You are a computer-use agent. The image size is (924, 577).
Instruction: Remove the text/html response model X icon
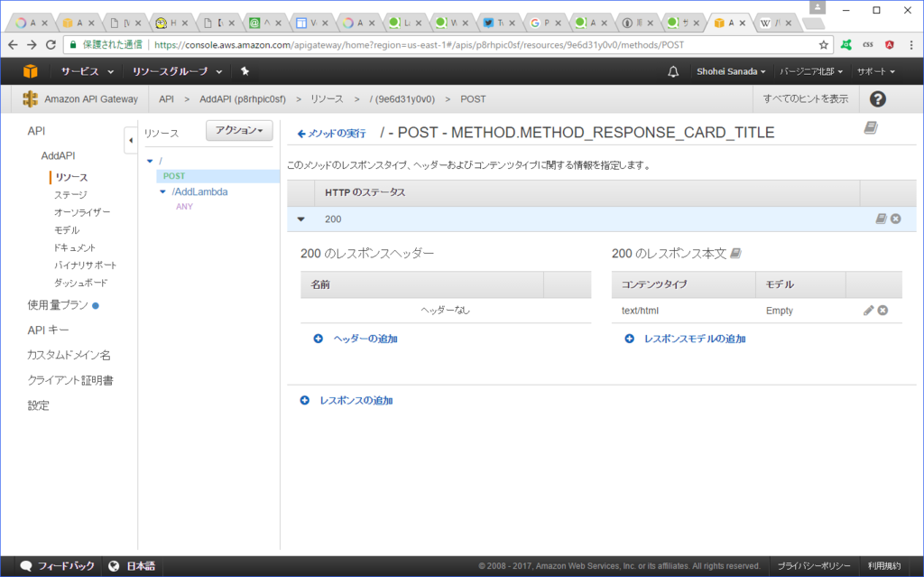pos(882,311)
